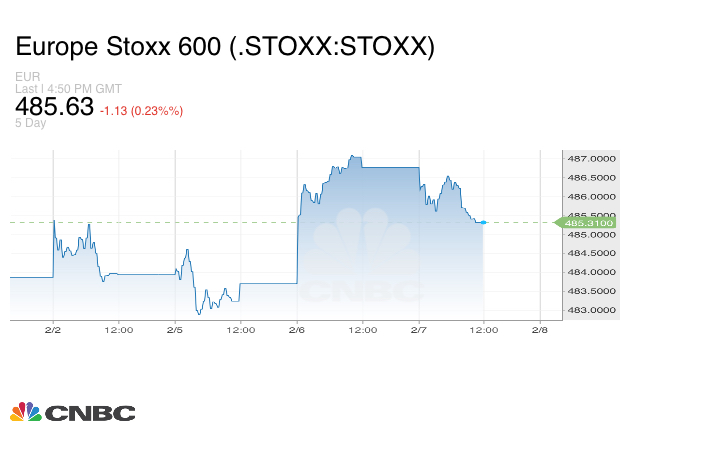Viewport: 720px width, 450px height.
Task: Click the 484.0000 y-axis label
Action: coord(590,272)
